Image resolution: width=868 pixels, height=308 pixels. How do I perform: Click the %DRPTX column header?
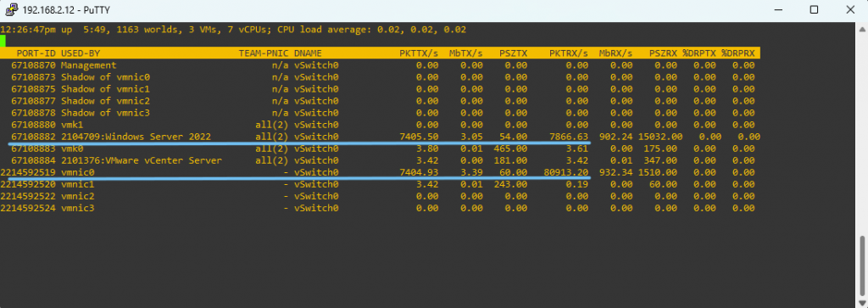coord(699,53)
